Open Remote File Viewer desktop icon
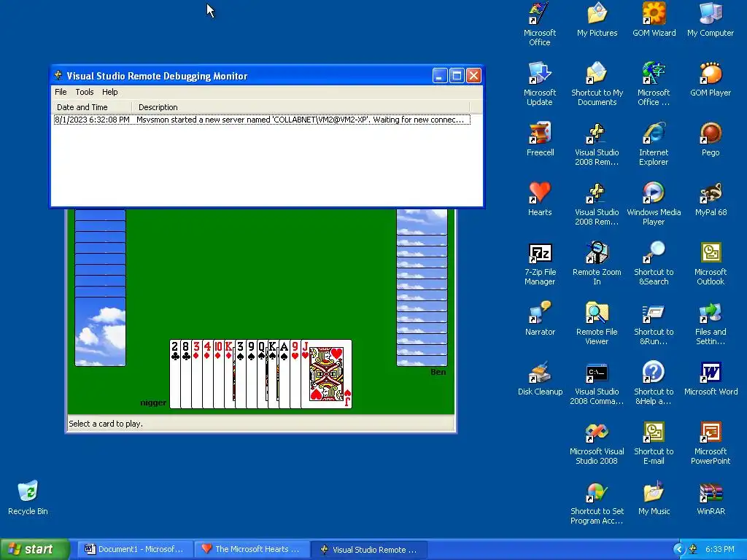Viewport: 747px width, 560px height. 597,323
